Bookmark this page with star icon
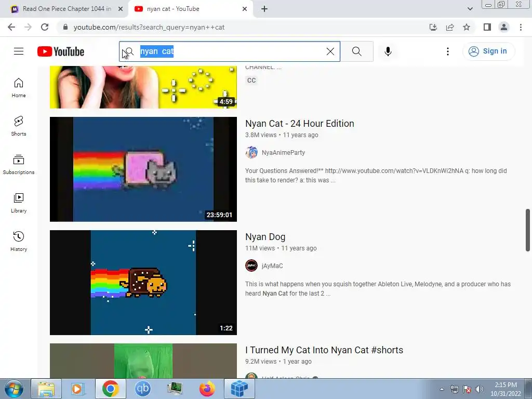Viewport: 532px width, 399px height. pyautogui.click(x=467, y=27)
